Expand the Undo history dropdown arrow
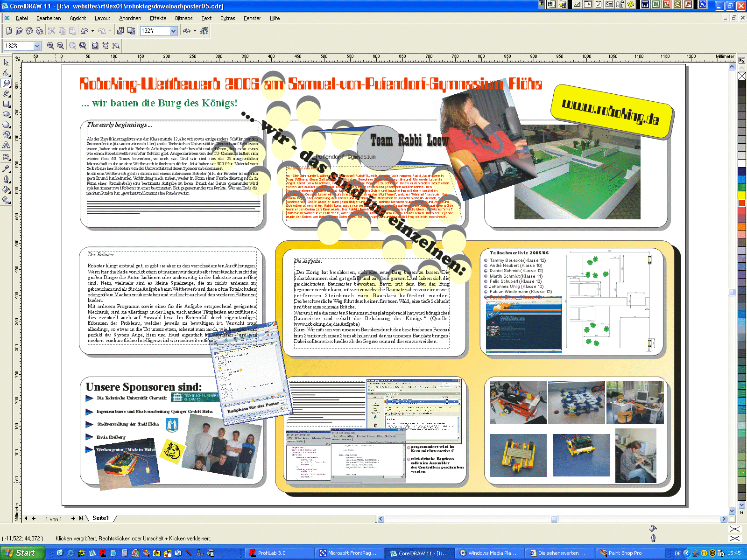747x560 pixels. [x=92, y=31]
